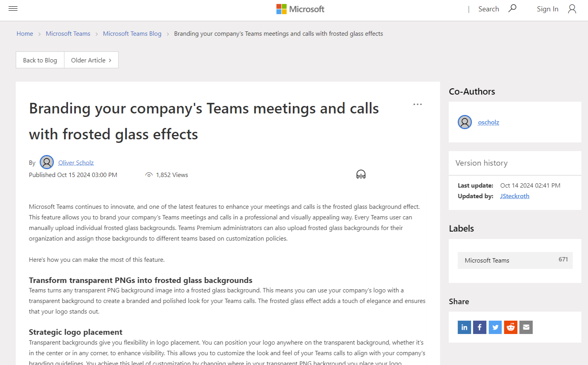
Task: Share the article on LinkedIn
Action: pyautogui.click(x=464, y=327)
